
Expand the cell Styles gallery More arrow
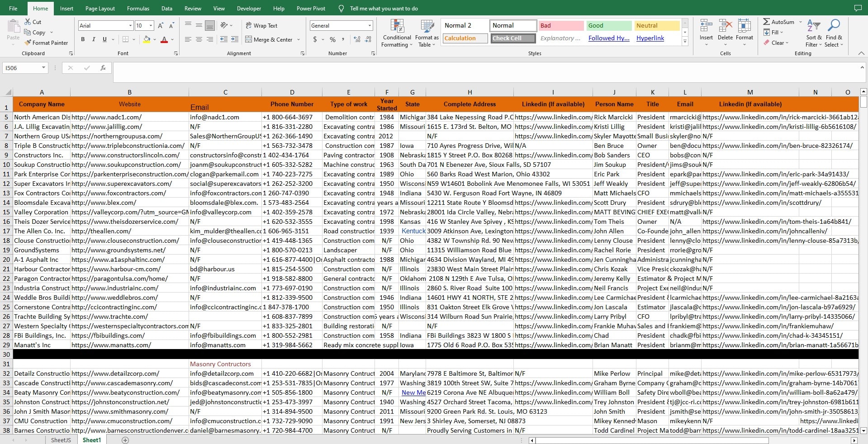coord(685,42)
